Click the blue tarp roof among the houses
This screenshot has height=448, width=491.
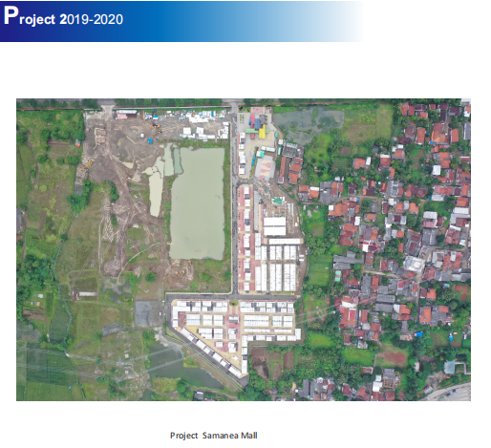pyautogui.click(x=419, y=334)
